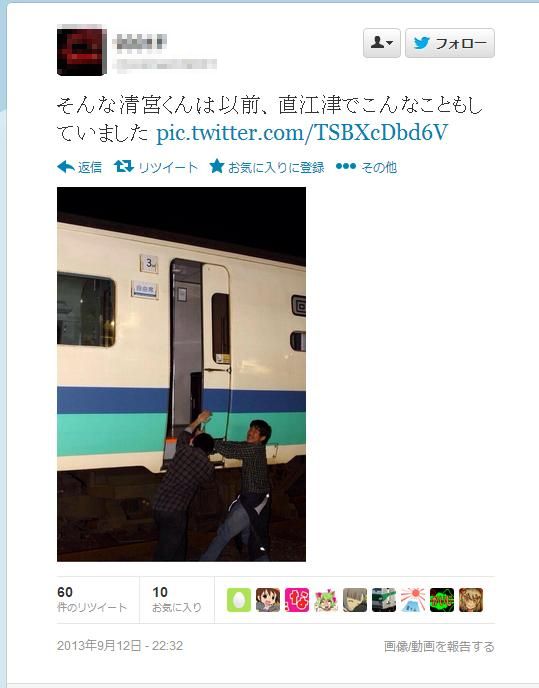This screenshot has height=688, width=539.
Task: Click the green egg avatar
Action: pyautogui.click(x=239, y=600)
